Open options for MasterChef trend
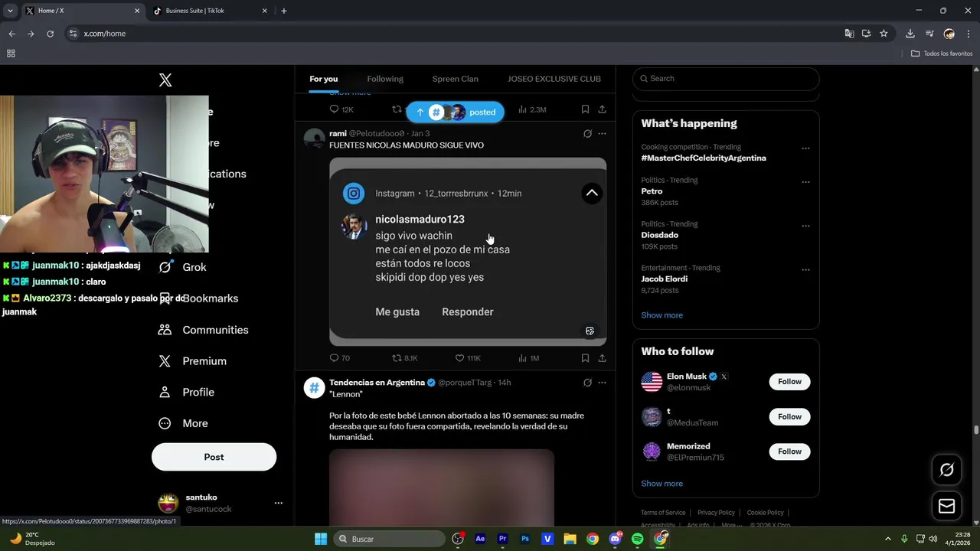This screenshot has width=980, height=551. coord(805,148)
